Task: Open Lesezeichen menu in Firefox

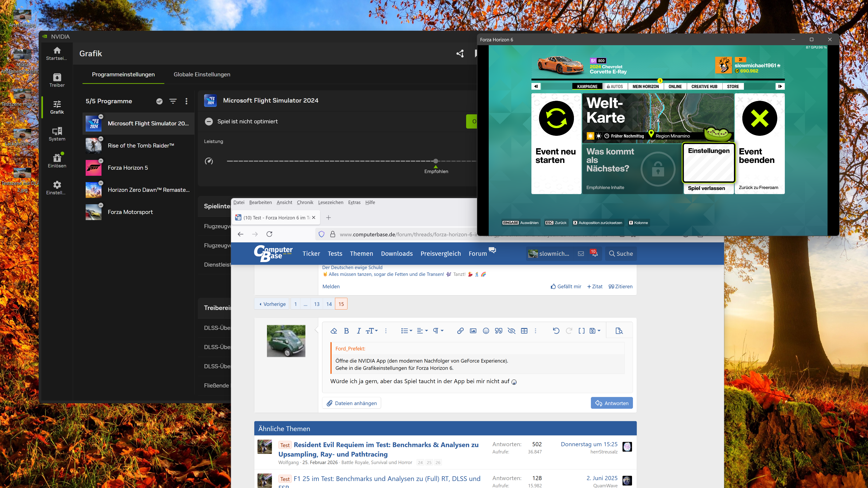Action: tap(330, 202)
